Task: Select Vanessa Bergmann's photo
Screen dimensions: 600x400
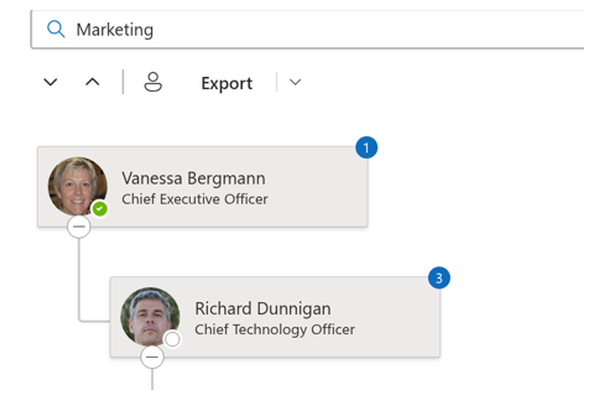Action: tap(78, 186)
